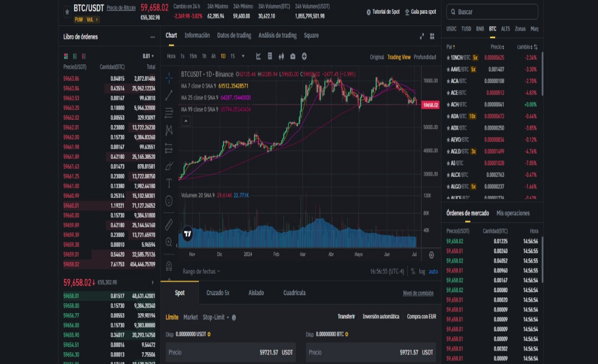Open the Análisis de trading tab

[277, 36]
